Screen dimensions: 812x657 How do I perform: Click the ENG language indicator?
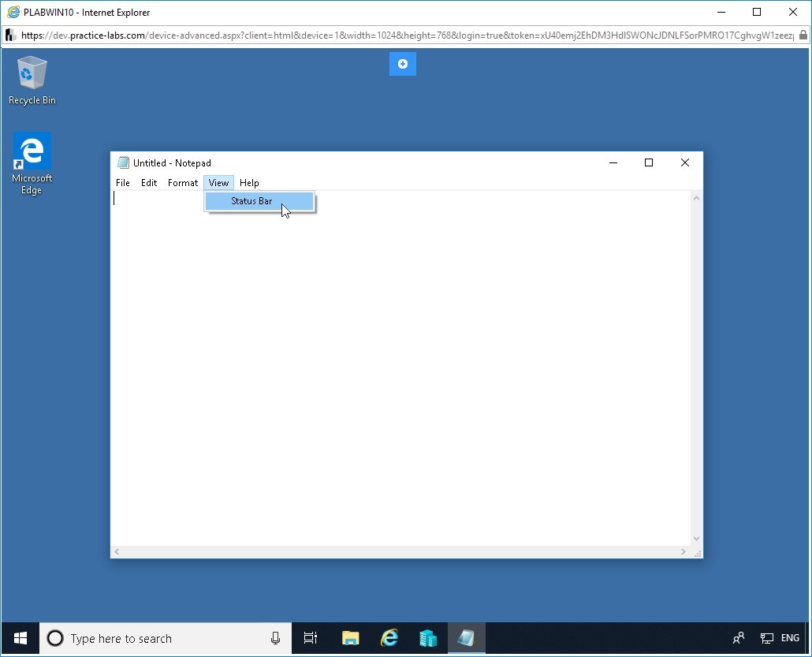(790, 638)
